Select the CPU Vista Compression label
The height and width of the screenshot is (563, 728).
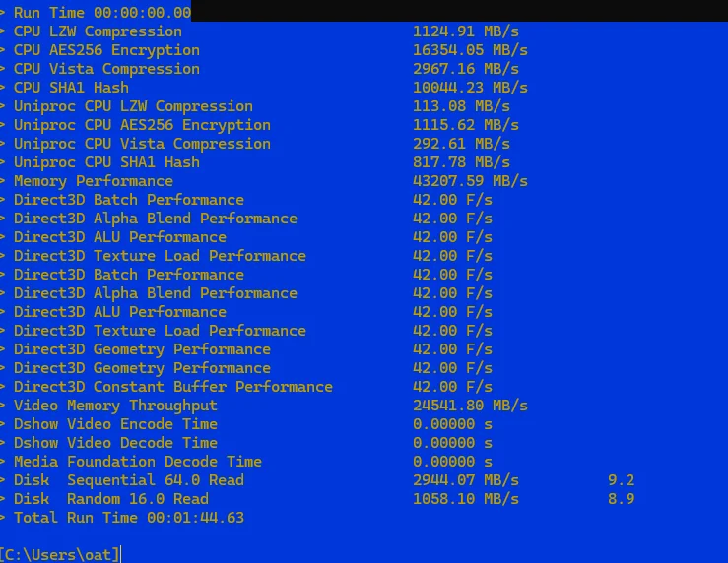(106, 69)
